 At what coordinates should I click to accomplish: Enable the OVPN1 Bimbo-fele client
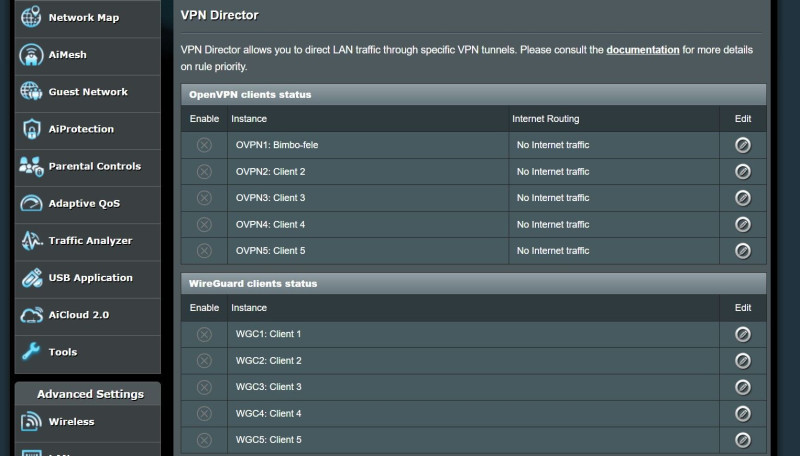click(204, 145)
